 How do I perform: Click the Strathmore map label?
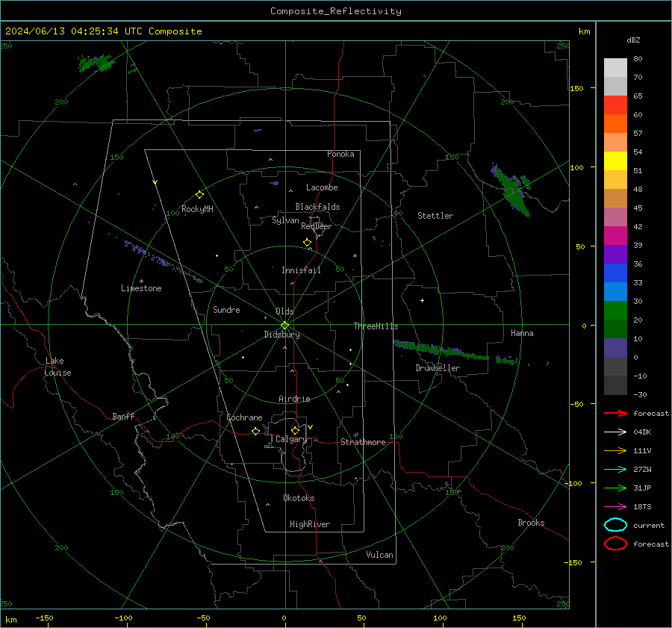point(363,442)
